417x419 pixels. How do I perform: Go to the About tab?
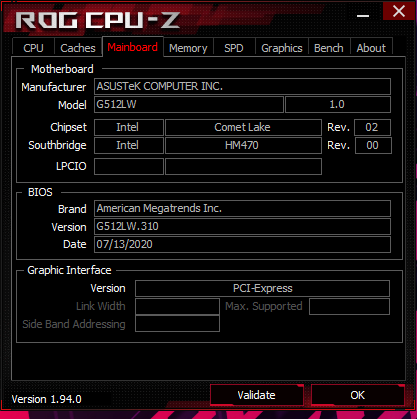pos(371,48)
